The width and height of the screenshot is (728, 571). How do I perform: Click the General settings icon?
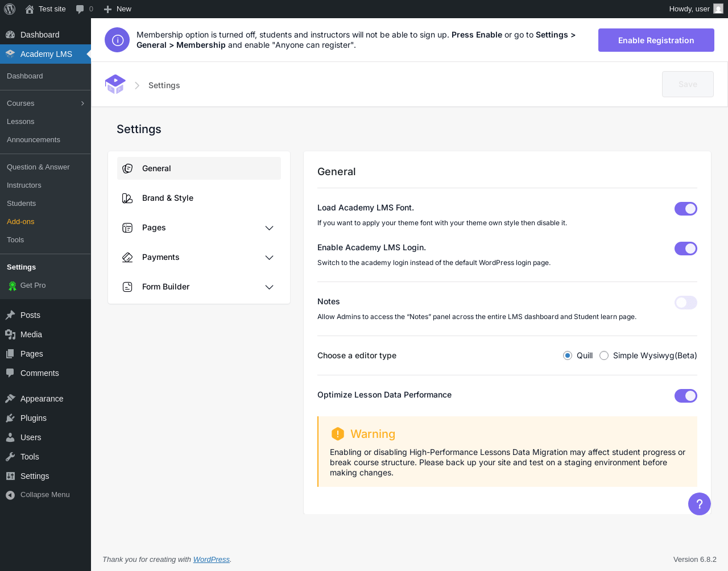pos(127,168)
